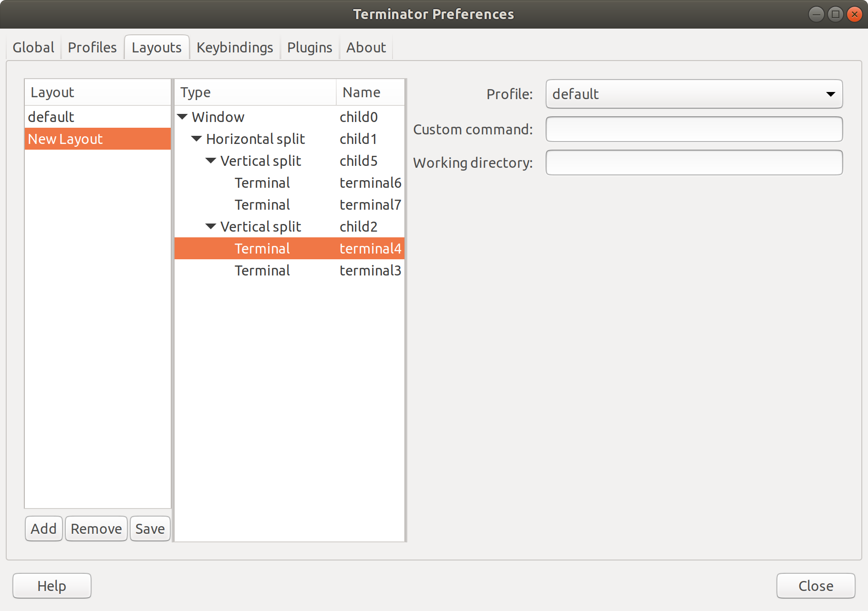Collapse the Vertical split child5 node
Viewport: 868px width, 611px height.
pos(211,161)
